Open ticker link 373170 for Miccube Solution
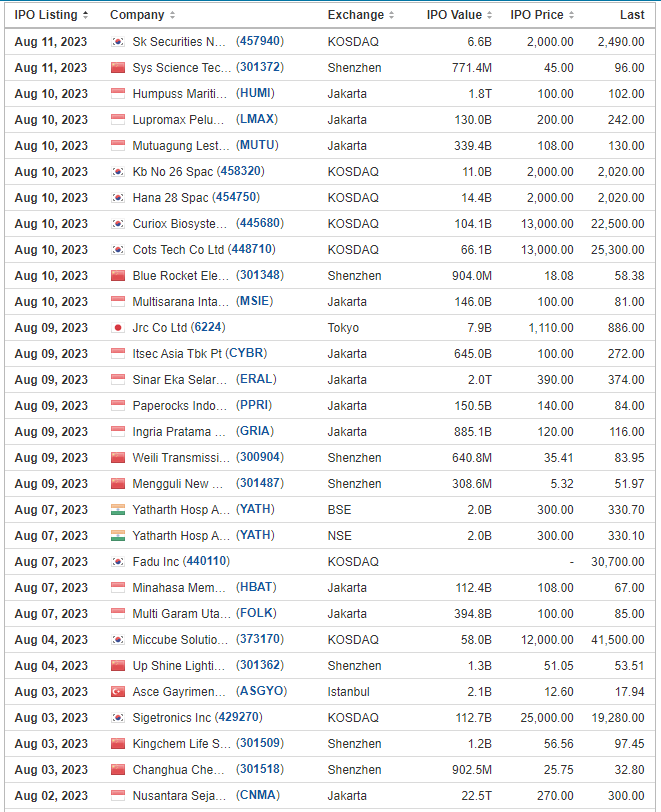Viewport: 661px width, 812px height. 260,639
